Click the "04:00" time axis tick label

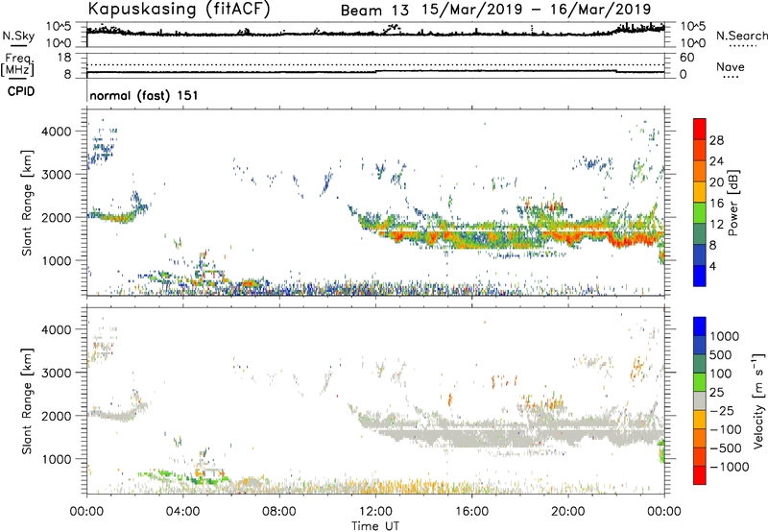tap(182, 512)
